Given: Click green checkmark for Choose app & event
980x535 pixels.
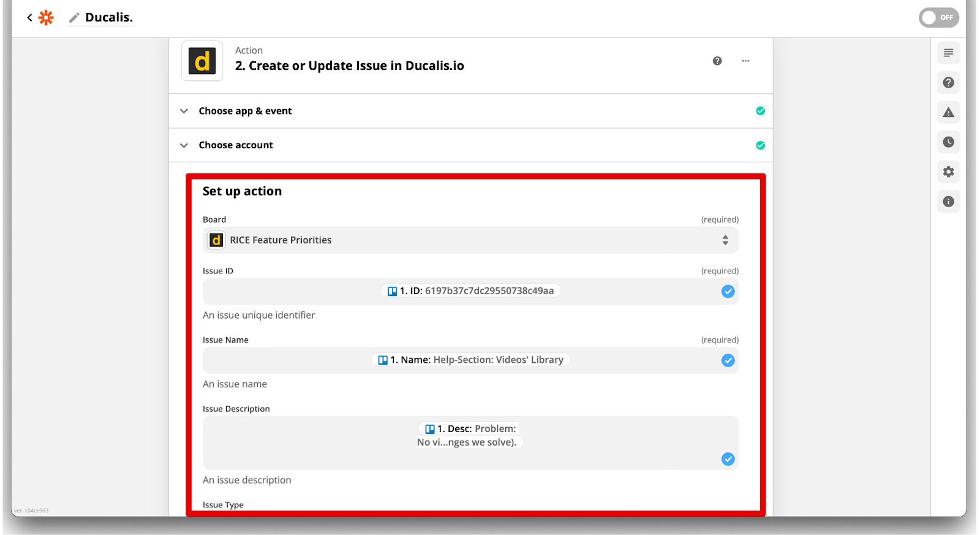Looking at the screenshot, I should pos(760,111).
